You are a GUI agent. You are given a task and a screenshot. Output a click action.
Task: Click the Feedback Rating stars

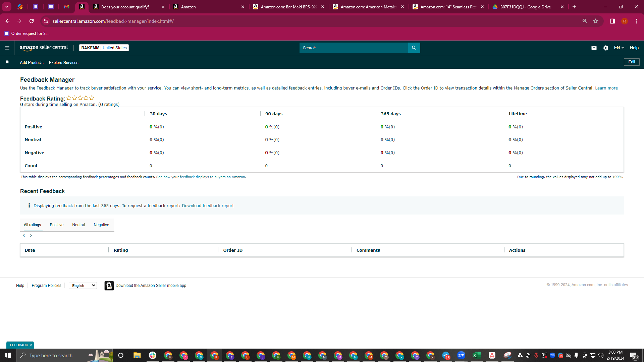tap(80, 98)
